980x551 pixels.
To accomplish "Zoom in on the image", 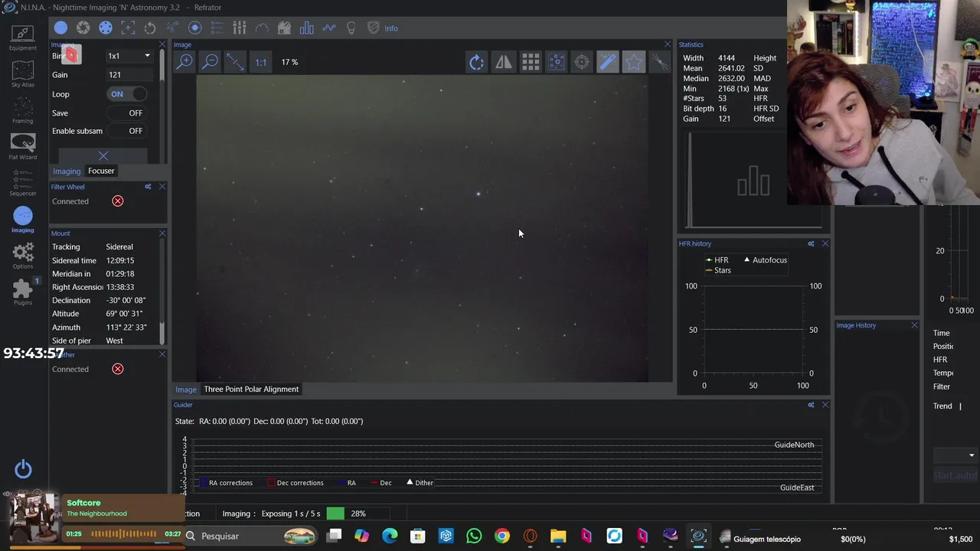I will [185, 62].
